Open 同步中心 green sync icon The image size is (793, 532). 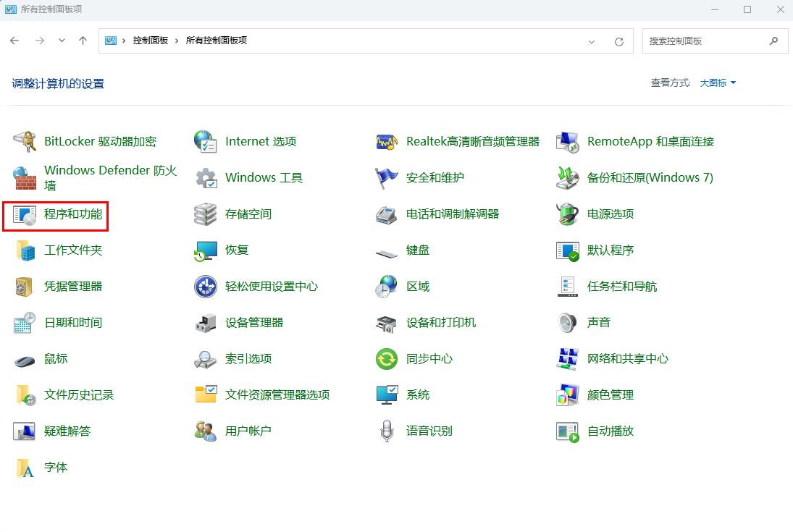coord(387,359)
